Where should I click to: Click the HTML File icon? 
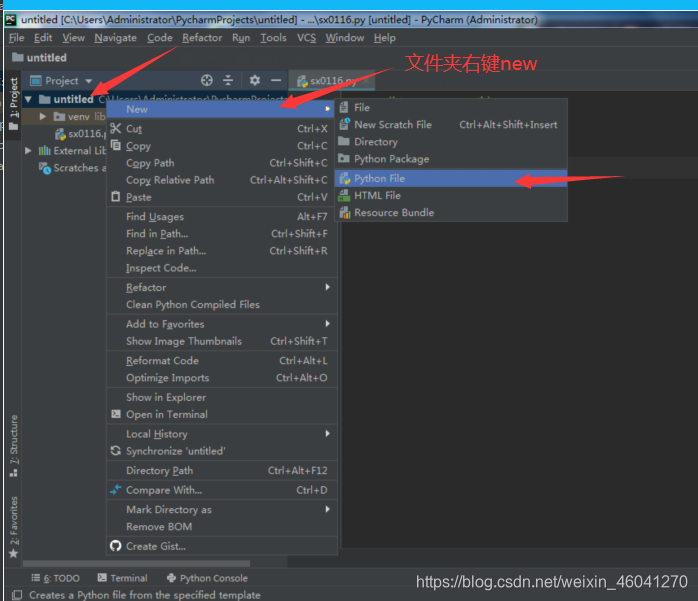(344, 195)
